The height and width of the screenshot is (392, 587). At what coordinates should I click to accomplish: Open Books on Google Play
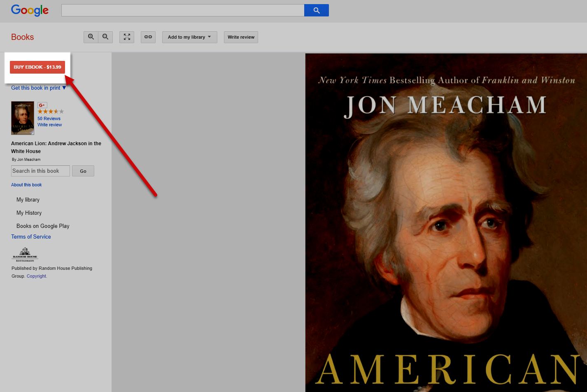43,226
